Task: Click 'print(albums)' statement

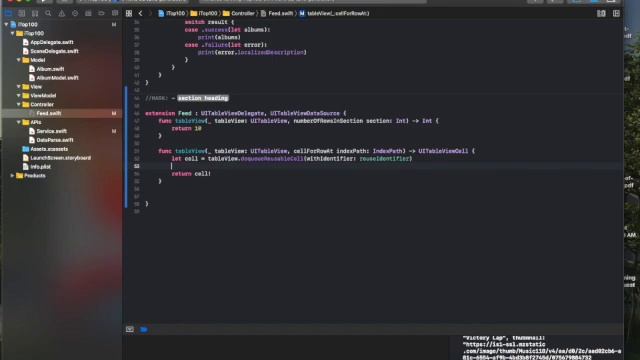Action: [219, 38]
